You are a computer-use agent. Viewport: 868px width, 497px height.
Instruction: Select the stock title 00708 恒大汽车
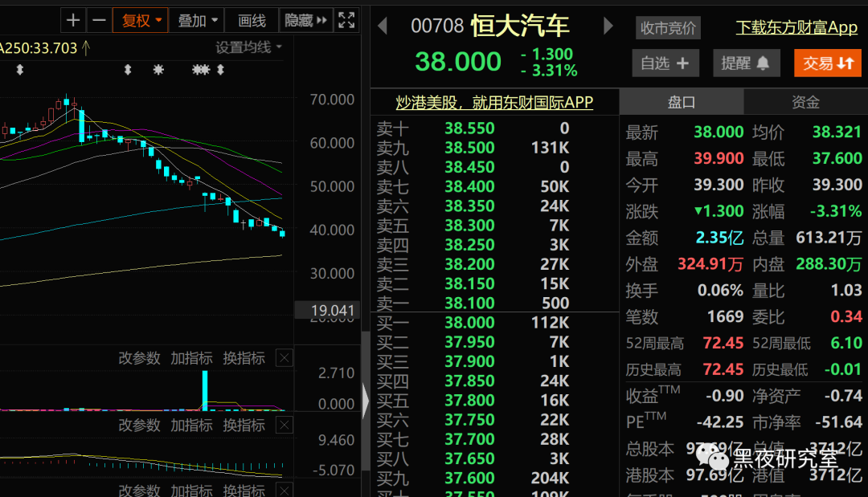tap(490, 26)
